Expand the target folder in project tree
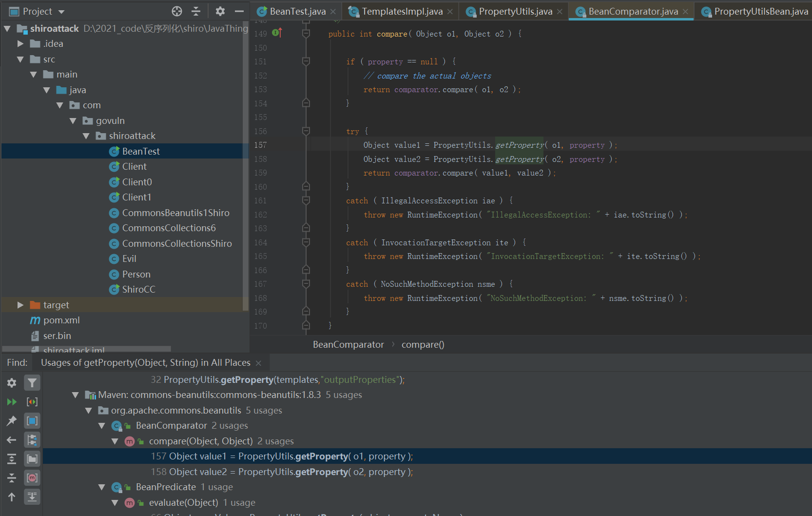The image size is (812, 516). [20, 305]
